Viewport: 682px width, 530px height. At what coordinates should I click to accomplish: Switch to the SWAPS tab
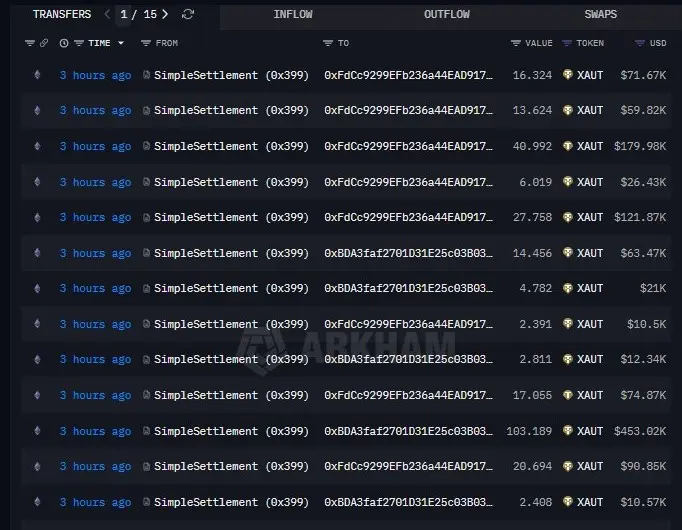click(x=601, y=14)
